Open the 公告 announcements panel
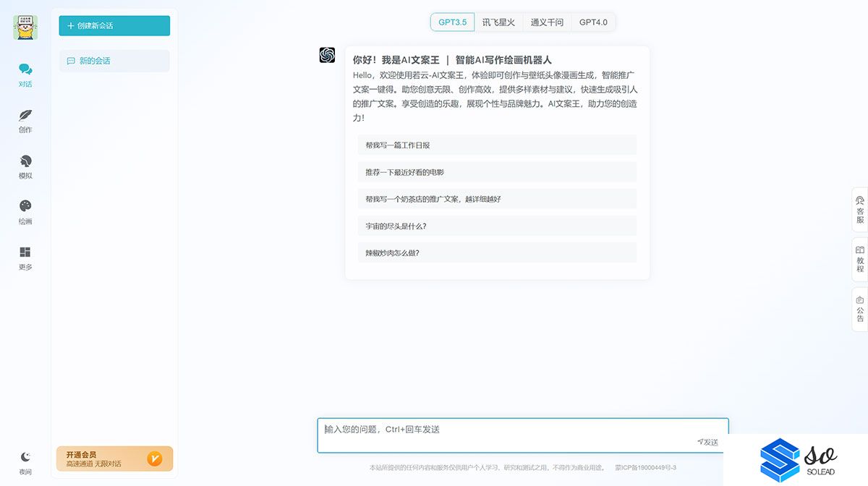This screenshot has width=868, height=486. (860, 310)
